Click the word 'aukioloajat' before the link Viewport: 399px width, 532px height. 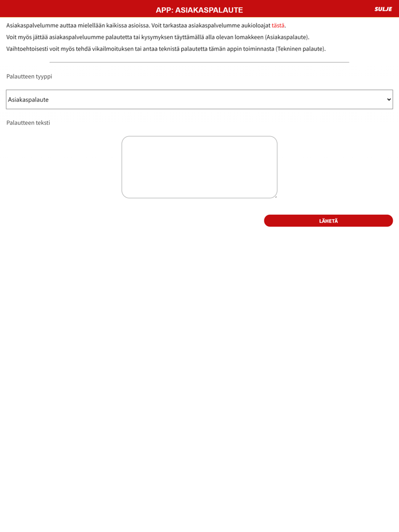[x=256, y=26]
